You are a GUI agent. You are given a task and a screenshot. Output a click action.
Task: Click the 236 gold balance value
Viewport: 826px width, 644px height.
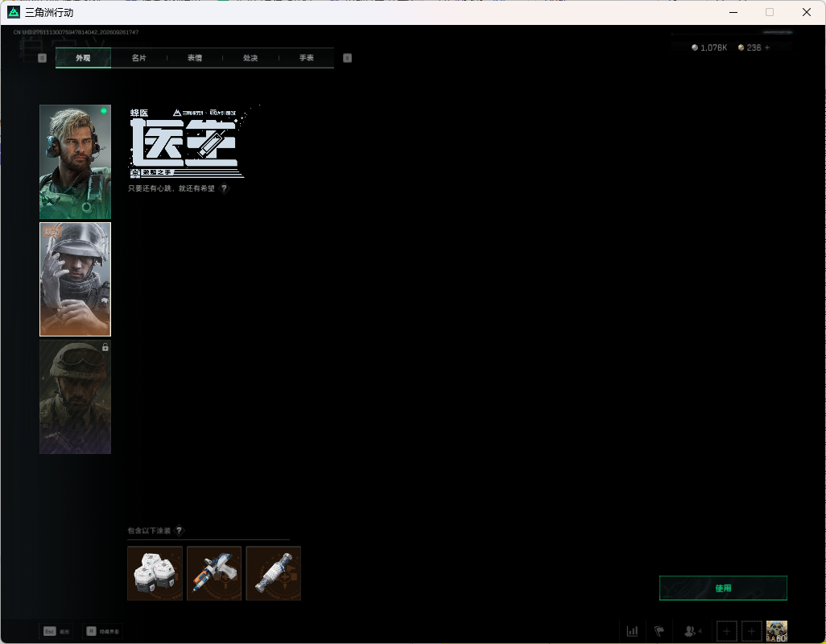[754, 47]
